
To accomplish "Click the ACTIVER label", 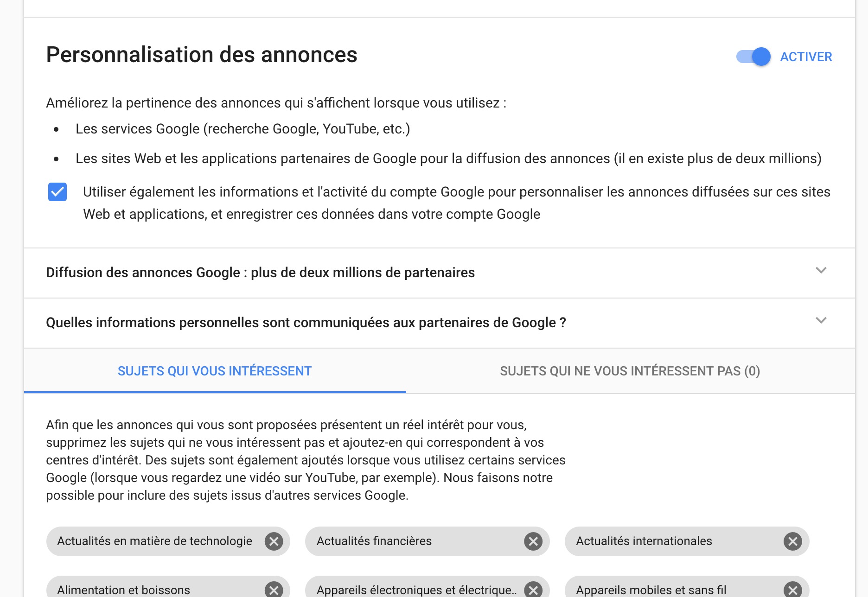I will pos(806,57).
